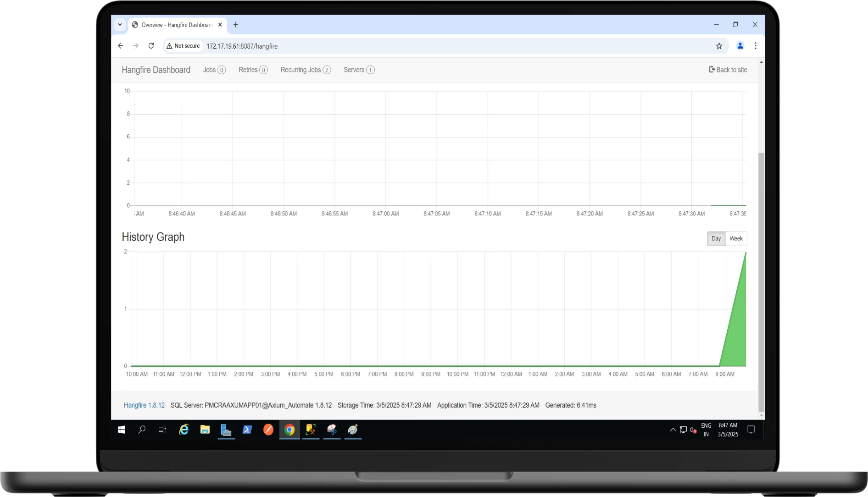
Task: Open the Chrome profile icon
Action: pyautogui.click(x=740, y=46)
